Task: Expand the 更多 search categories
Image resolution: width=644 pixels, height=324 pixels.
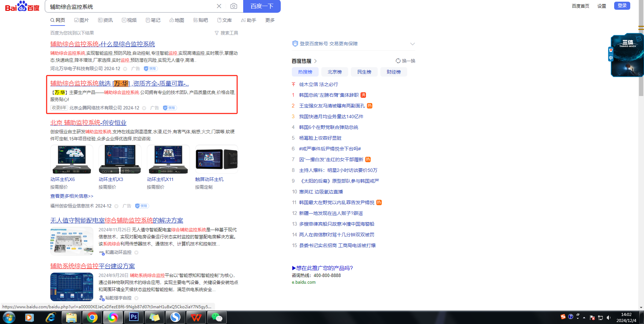Action: pos(270,20)
